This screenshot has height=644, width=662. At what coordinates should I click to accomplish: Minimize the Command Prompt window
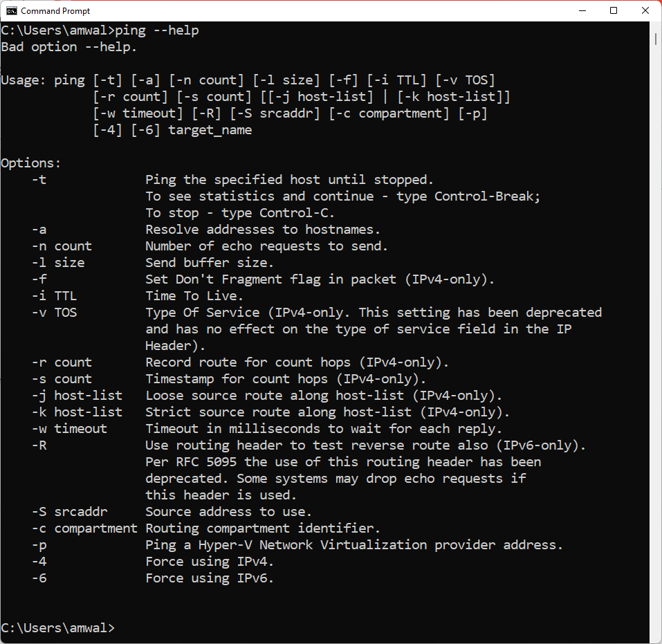582,11
